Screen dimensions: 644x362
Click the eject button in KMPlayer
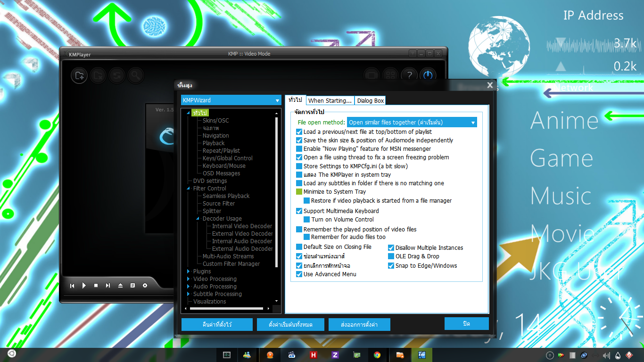click(120, 285)
